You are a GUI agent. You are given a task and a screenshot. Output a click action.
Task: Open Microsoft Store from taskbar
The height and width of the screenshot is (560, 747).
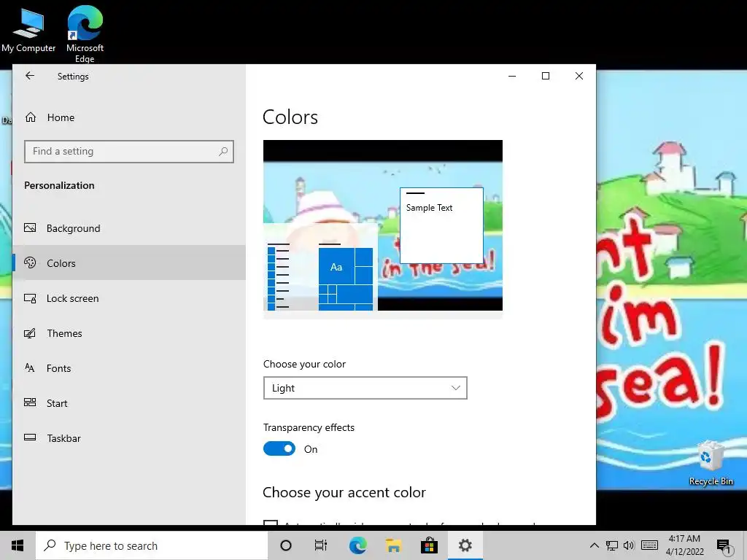tap(429, 545)
